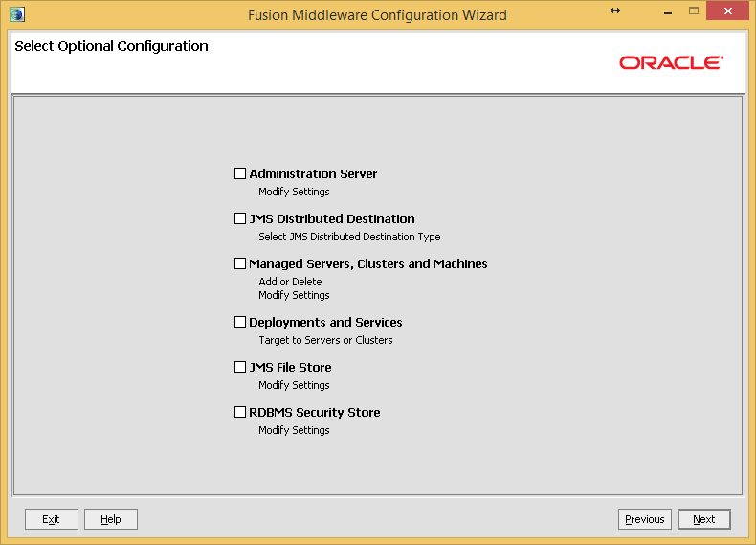This screenshot has height=545, width=756.
Task: Click Modify Settings under Managed Servers
Action: coord(294,295)
